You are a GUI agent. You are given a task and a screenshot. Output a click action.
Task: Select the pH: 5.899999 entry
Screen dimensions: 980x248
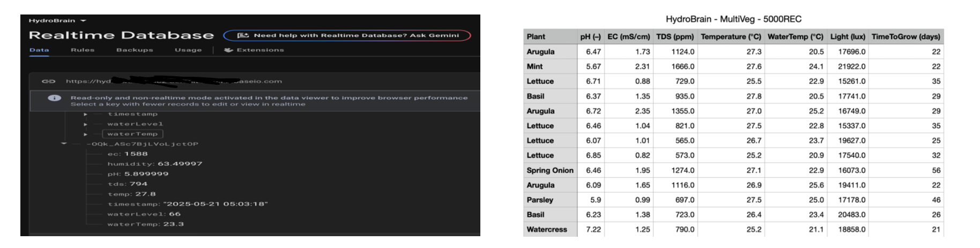point(138,174)
